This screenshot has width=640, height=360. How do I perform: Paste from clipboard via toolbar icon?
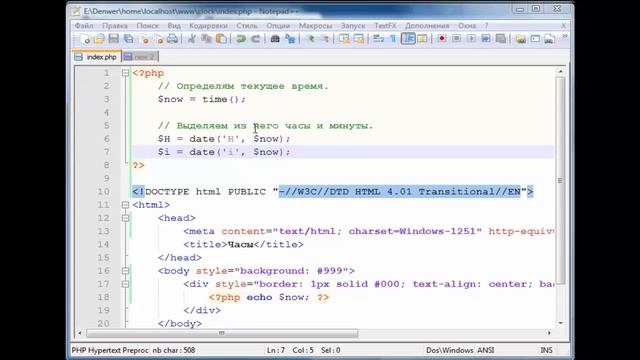point(221,39)
